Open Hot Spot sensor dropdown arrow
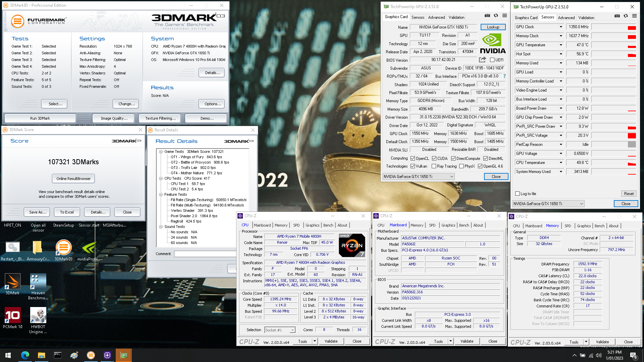The width and height of the screenshot is (644, 362). [560, 54]
